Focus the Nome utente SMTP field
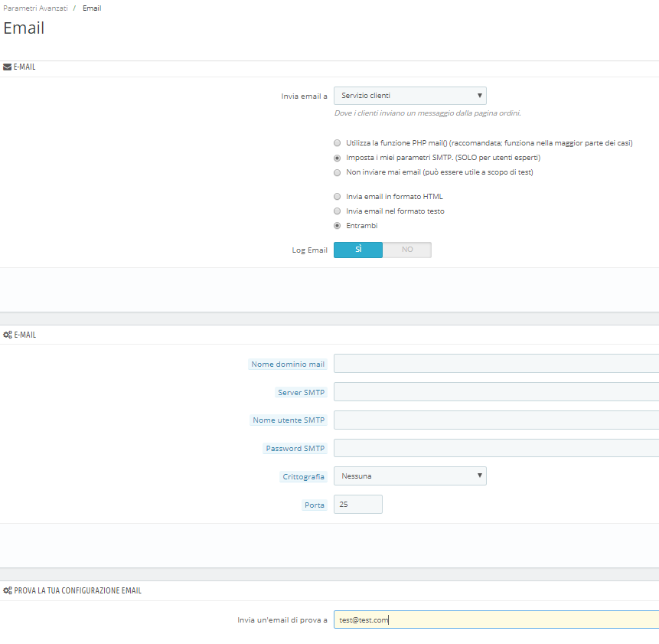 point(496,420)
